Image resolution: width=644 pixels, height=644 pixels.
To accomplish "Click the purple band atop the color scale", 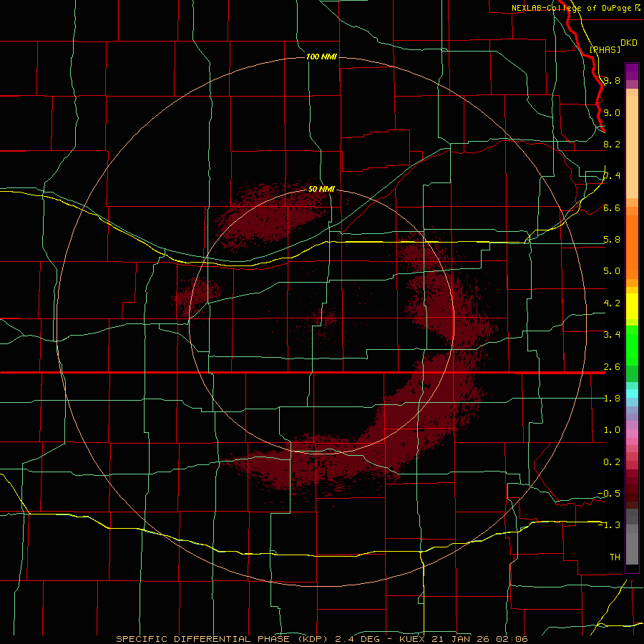I will coord(632,72).
